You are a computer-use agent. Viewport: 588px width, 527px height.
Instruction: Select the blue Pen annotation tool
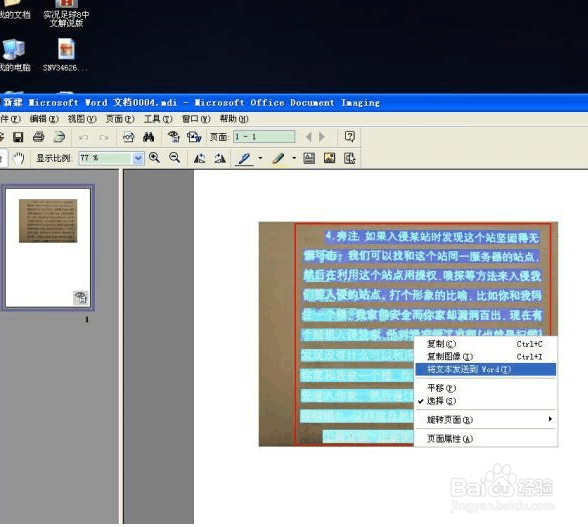244,159
